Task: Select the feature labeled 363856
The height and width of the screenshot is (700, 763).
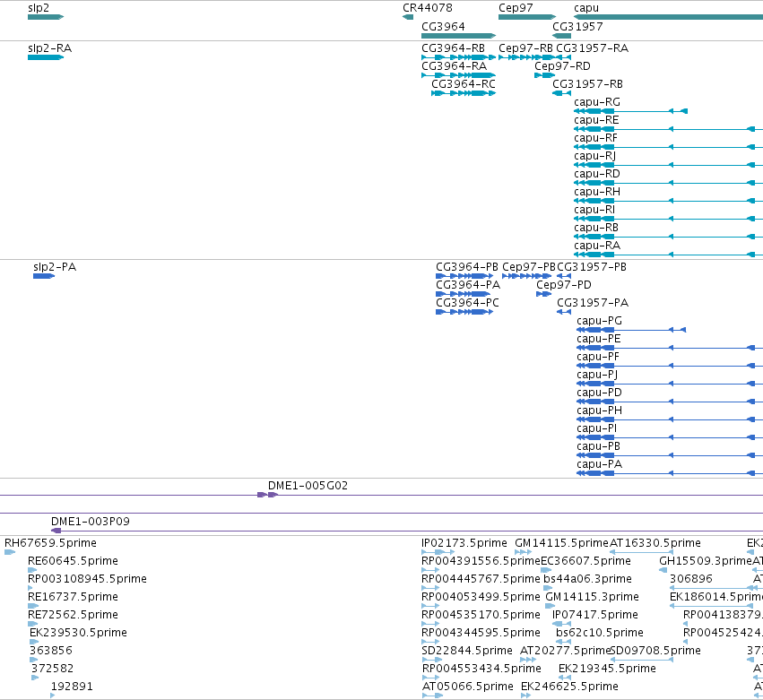Action: (x=51, y=651)
